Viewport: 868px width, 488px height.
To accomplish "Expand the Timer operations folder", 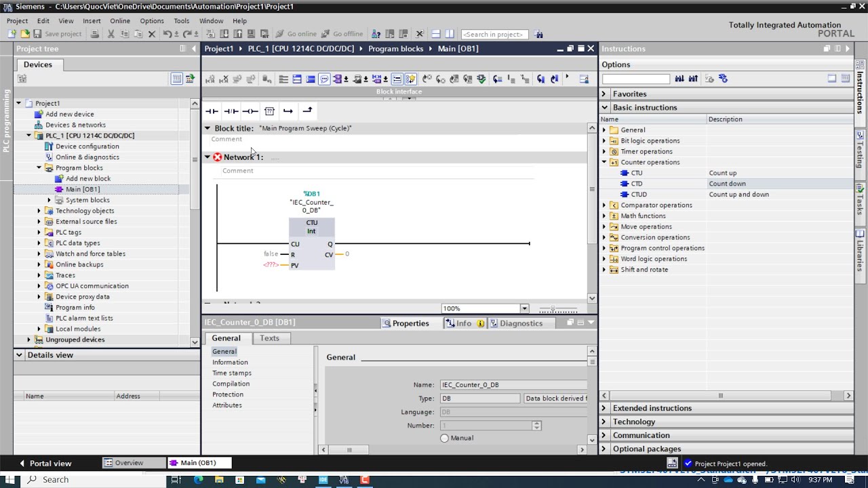I will click(604, 152).
